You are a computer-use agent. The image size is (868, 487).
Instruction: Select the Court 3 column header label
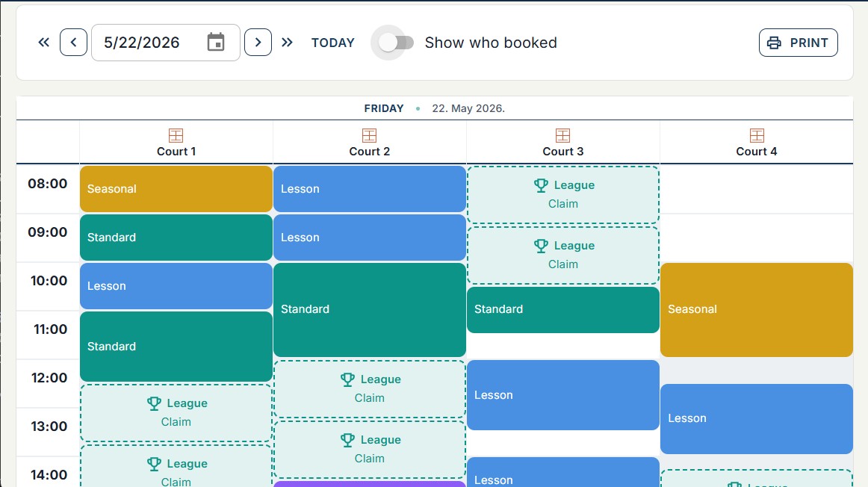(x=563, y=152)
